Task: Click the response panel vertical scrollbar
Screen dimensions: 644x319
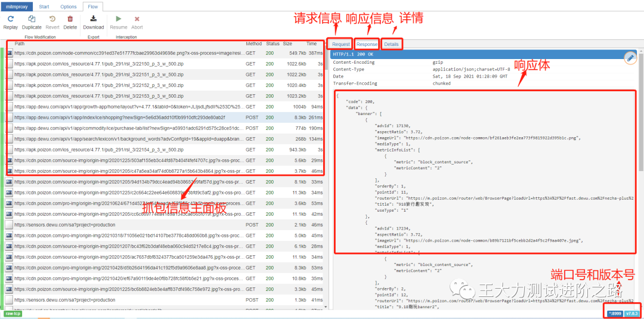Action: tap(642, 111)
